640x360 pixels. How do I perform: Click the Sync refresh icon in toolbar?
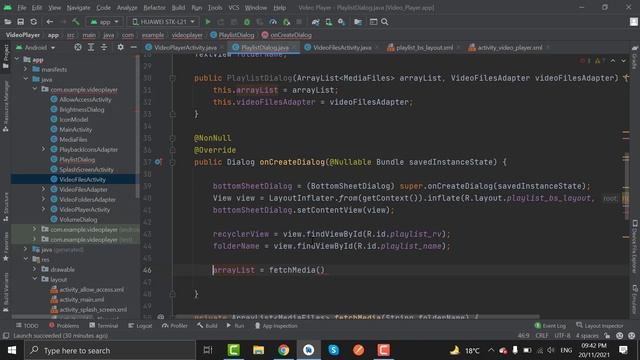tap(34, 22)
